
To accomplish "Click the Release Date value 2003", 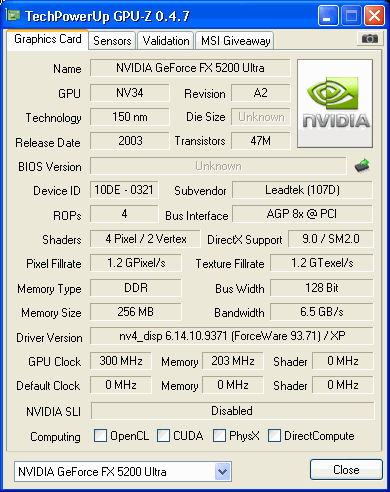I will 130,141.
